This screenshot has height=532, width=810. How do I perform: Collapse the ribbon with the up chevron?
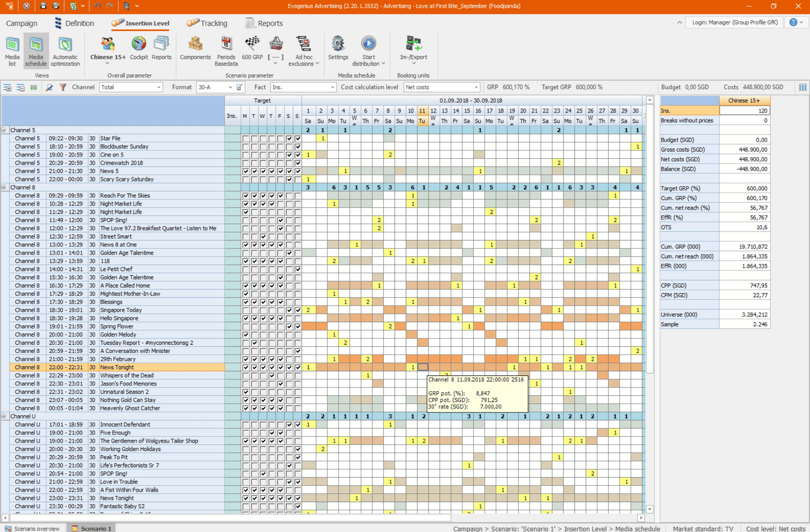tap(680, 22)
